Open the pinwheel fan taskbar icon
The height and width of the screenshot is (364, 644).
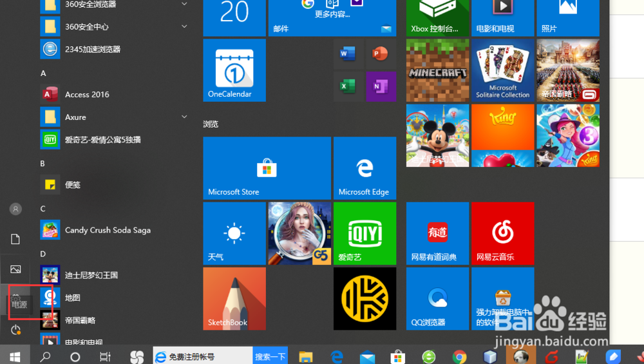coord(137,357)
